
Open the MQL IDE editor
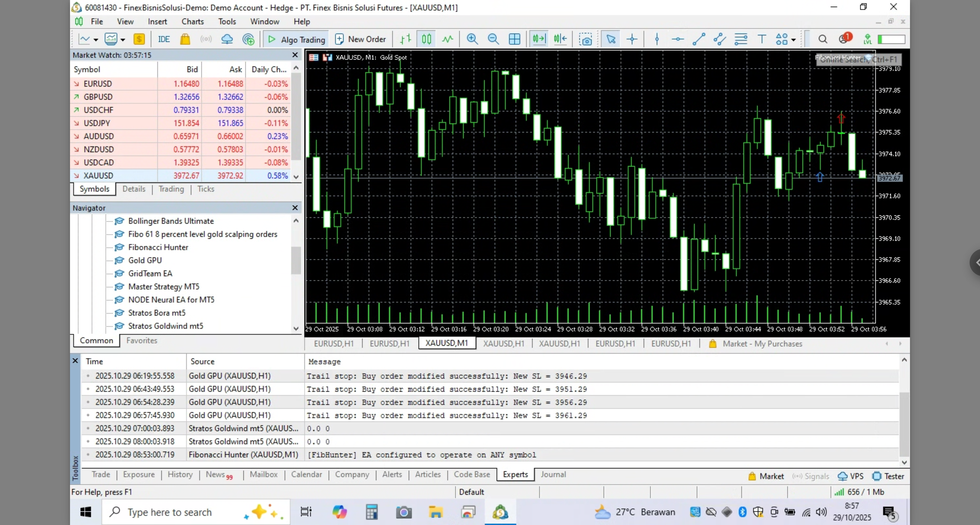tap(164, 39)
